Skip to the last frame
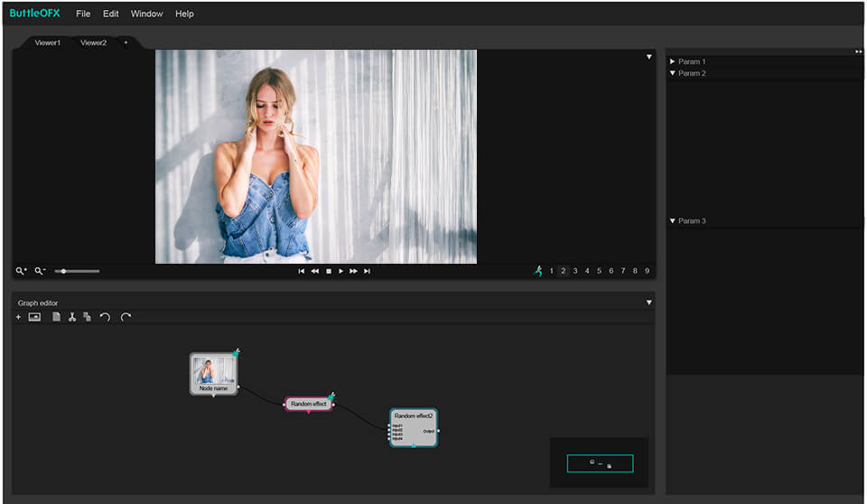 (367, 271)
